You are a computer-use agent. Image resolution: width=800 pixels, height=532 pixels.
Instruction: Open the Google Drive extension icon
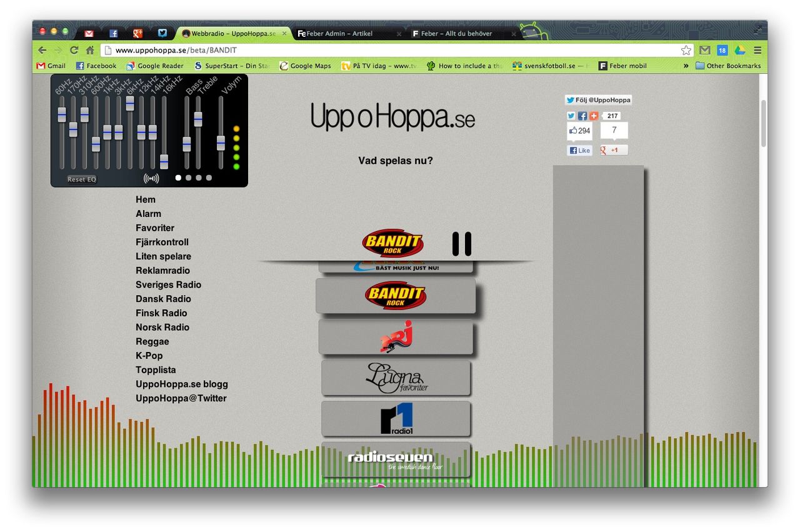[740, 51]
